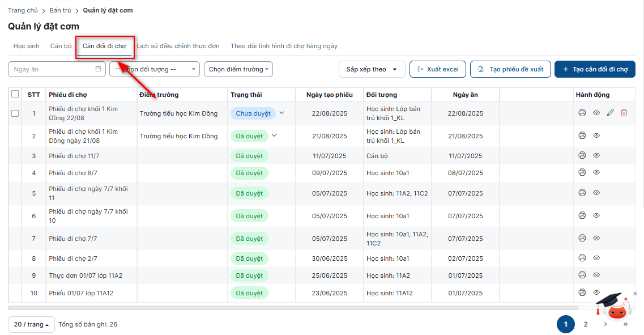The height and width of the screenshot is (335, 644).
Task: View details of Phiếu đi chợ 7/7 via eye icon
Action: 596,239
